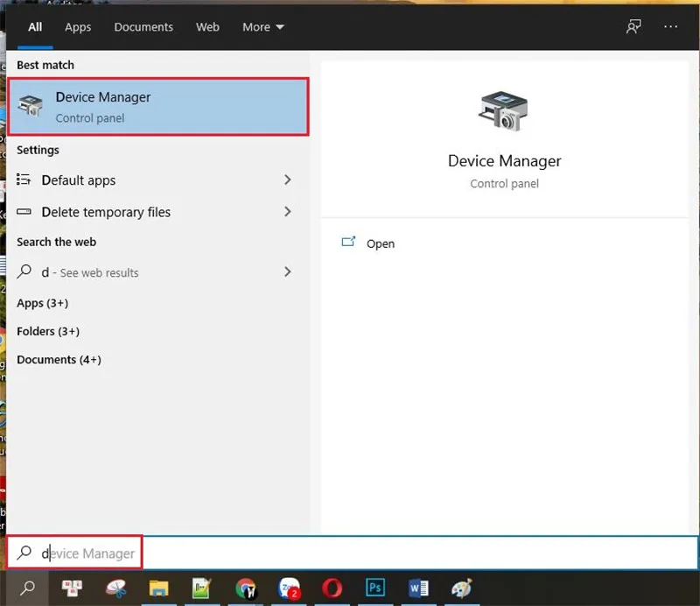The height and width of the screenshot is (606, 700).
Task: Expand Apps (3+) results group
Action: pyautogui.click(x=42, y=303)
